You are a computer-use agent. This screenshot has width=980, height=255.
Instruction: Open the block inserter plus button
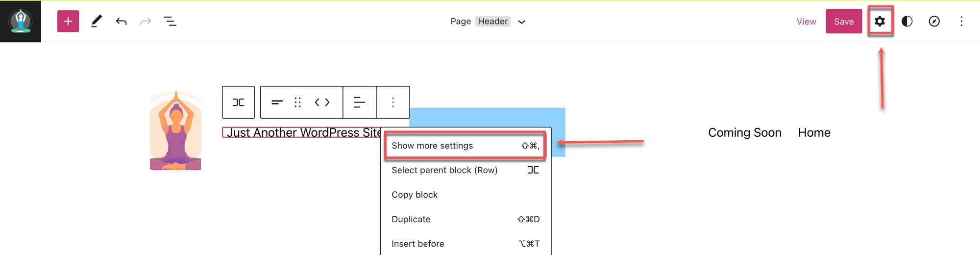point(68,22)
